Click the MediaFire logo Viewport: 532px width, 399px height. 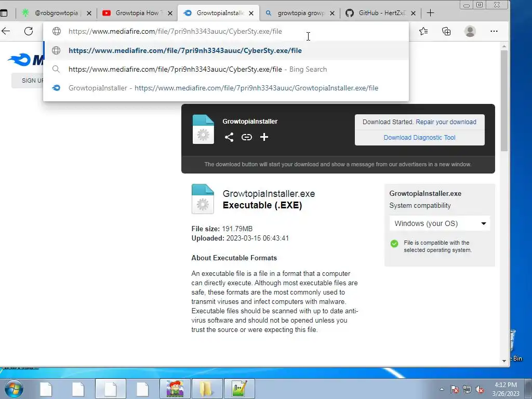[x=26, y=60]
